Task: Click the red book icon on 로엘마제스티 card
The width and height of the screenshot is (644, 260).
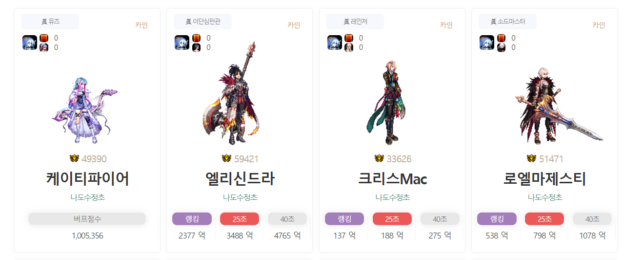Action: click(x=501, y=38)
